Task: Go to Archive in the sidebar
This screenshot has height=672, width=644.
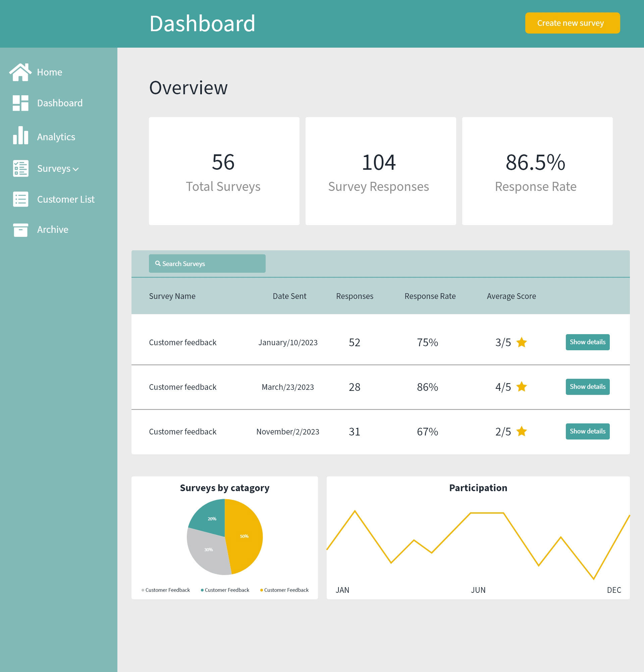Action: (x=52, y=229)
